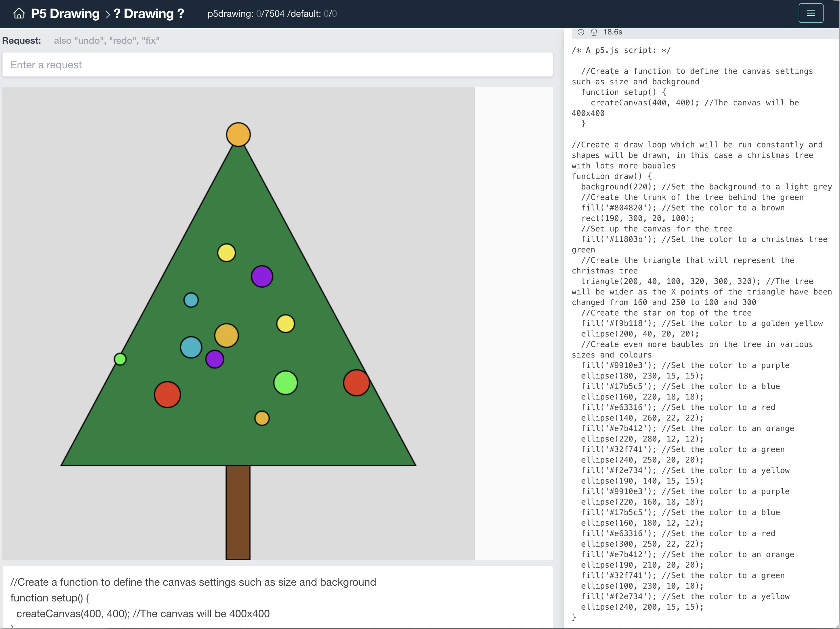Click the breadcrumb chevron separator
Viewport: 840px width, 629px height.
click(x=107, y=15)
